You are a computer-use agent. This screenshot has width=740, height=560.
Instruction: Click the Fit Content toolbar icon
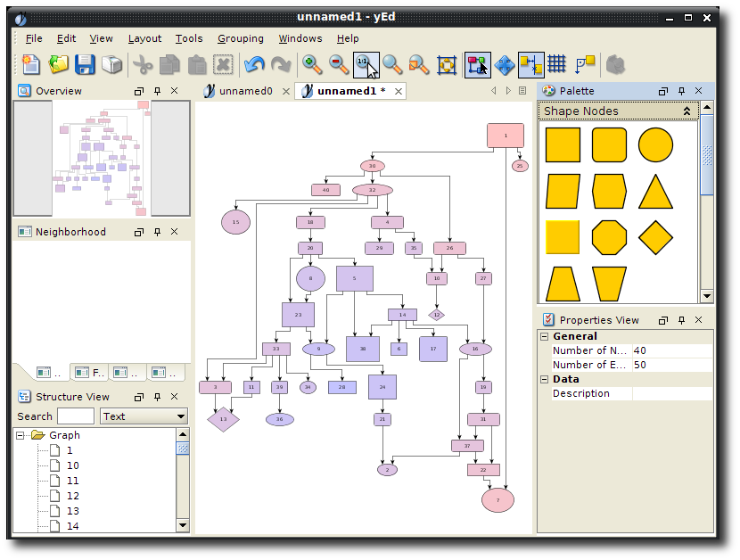pos(447,64)
